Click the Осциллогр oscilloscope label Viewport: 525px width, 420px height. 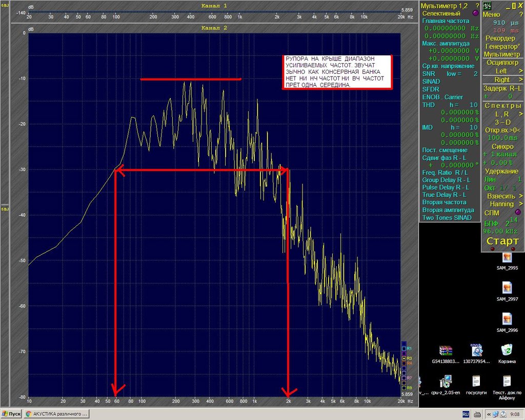[502, 63]
